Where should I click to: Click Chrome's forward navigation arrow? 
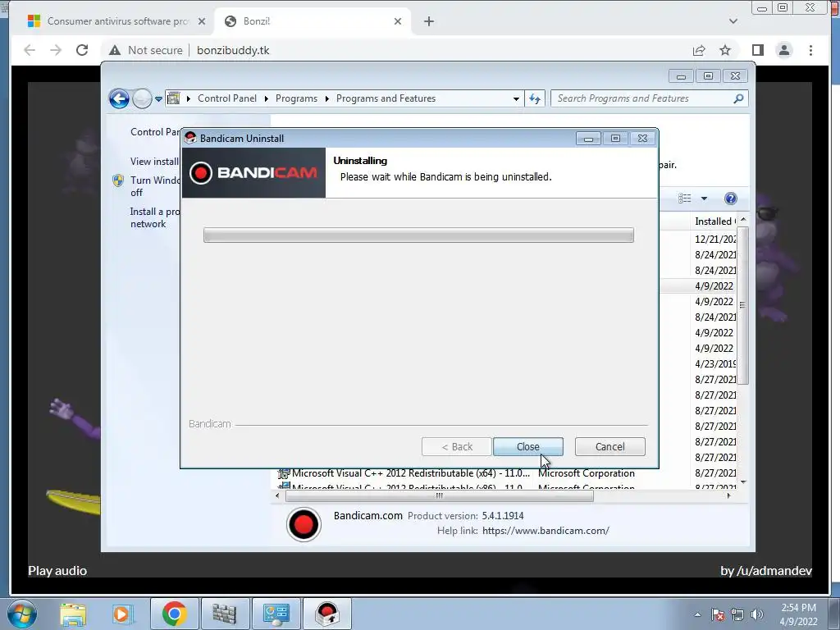point(56,50)
